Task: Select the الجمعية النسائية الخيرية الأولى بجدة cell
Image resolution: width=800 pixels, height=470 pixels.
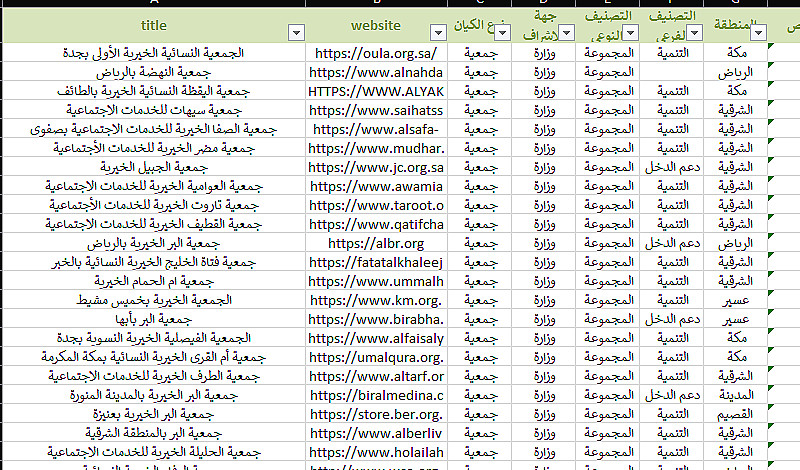Action: pyautogui.click(x=154, y=53)
